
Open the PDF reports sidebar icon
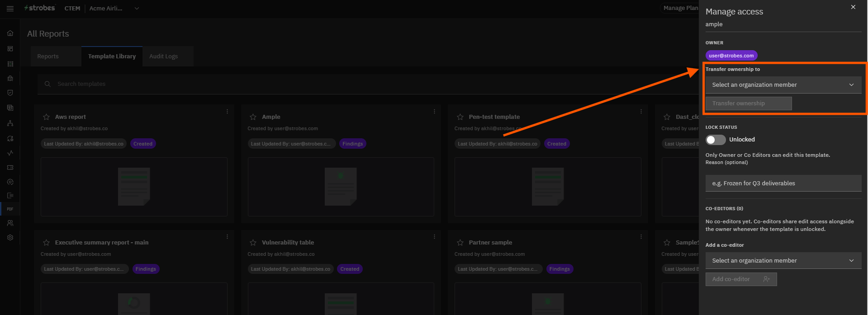pyautogui.click(x=10, y=209)
